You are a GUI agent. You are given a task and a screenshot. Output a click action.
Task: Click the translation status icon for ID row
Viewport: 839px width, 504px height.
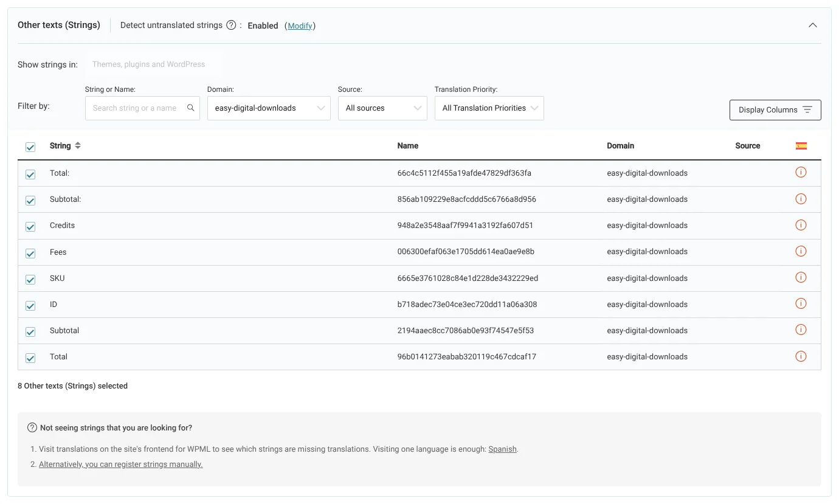coord(801,303)
